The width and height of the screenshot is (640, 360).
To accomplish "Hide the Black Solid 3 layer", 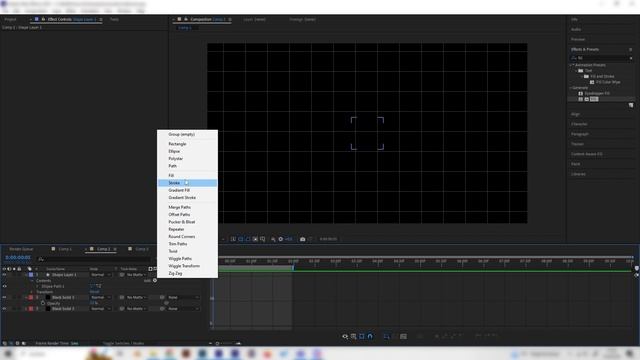I will click(x=4, y=298).
